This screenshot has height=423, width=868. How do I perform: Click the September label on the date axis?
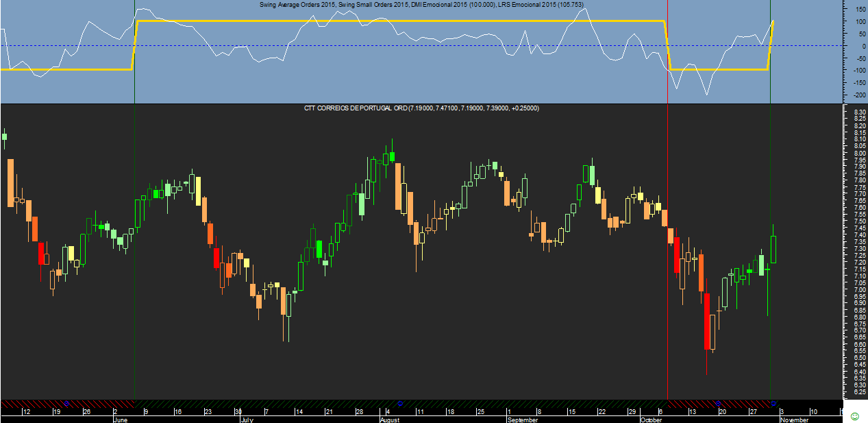pyautogui.click(x=522, y=419)
